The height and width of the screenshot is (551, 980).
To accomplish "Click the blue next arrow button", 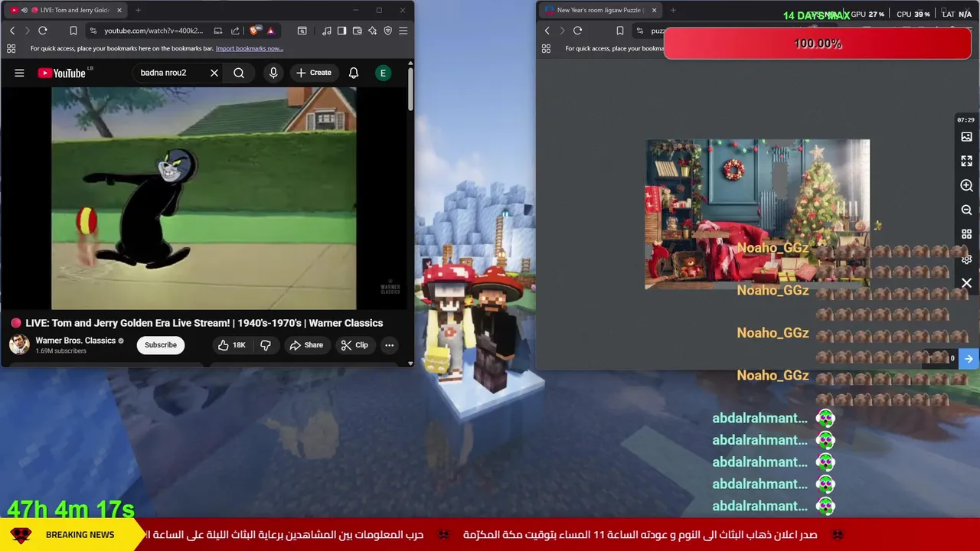I will (x=969, y=358).
